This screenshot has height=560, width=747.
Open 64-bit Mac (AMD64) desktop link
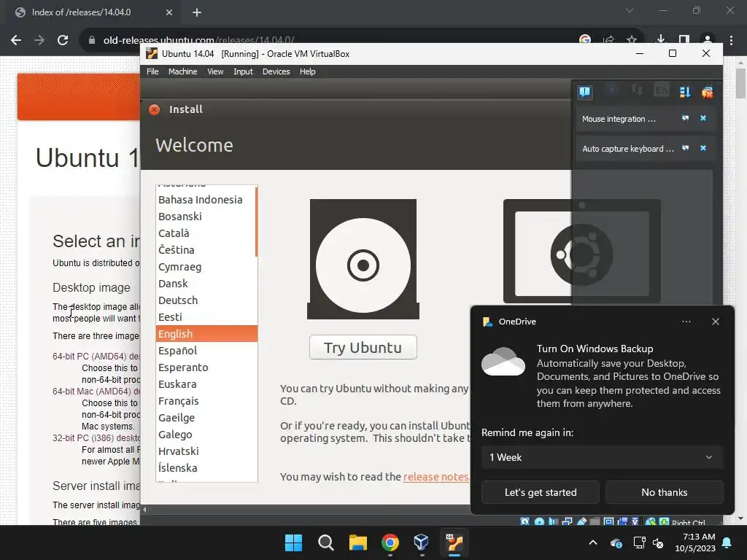pyautogui.click(x=97, y=392)
